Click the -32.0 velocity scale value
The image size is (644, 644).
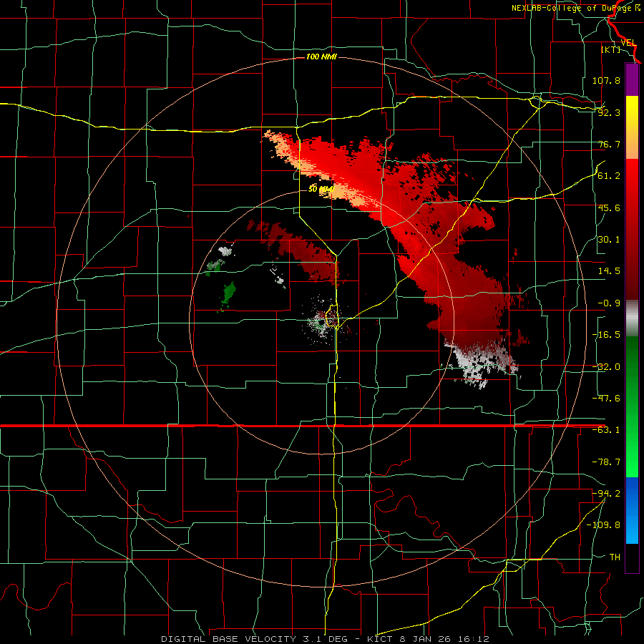[x=606, y=366]
